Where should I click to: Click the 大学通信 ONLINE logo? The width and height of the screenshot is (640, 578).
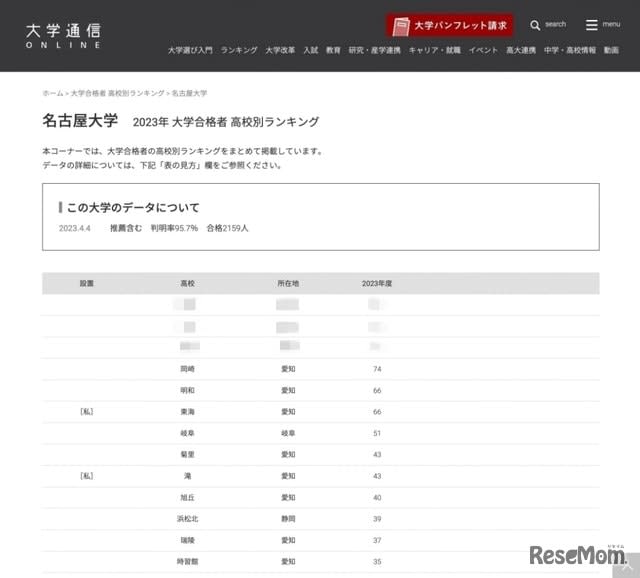coord(63,36)
